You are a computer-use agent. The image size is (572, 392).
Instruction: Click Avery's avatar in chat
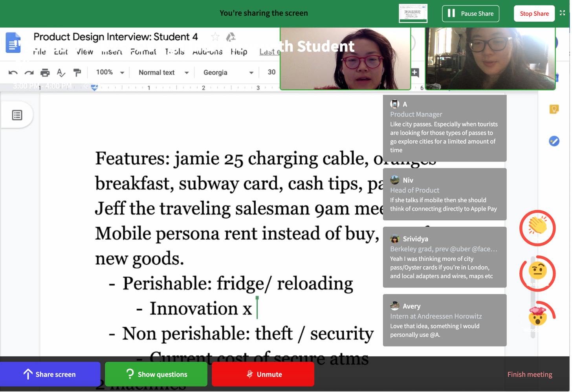click(x=394, y=306)
